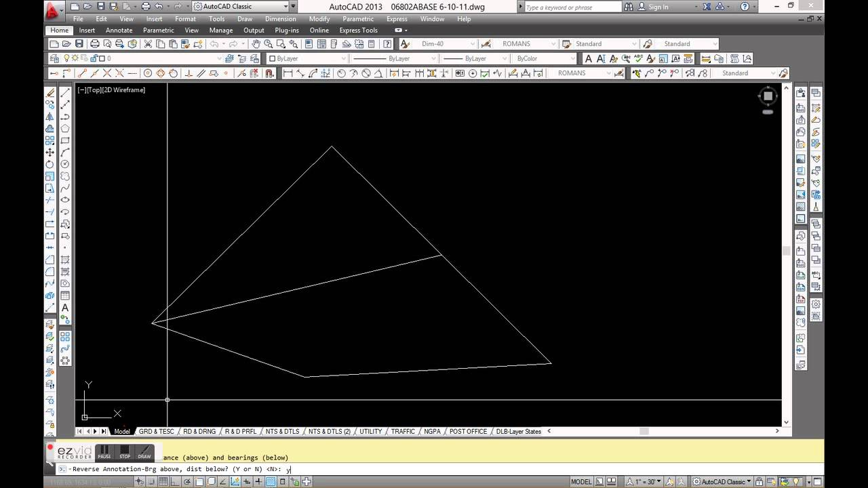
Task: Open the [-][Top][2D Wireframe] viewport controls
Action: click(x=111, y=89)
